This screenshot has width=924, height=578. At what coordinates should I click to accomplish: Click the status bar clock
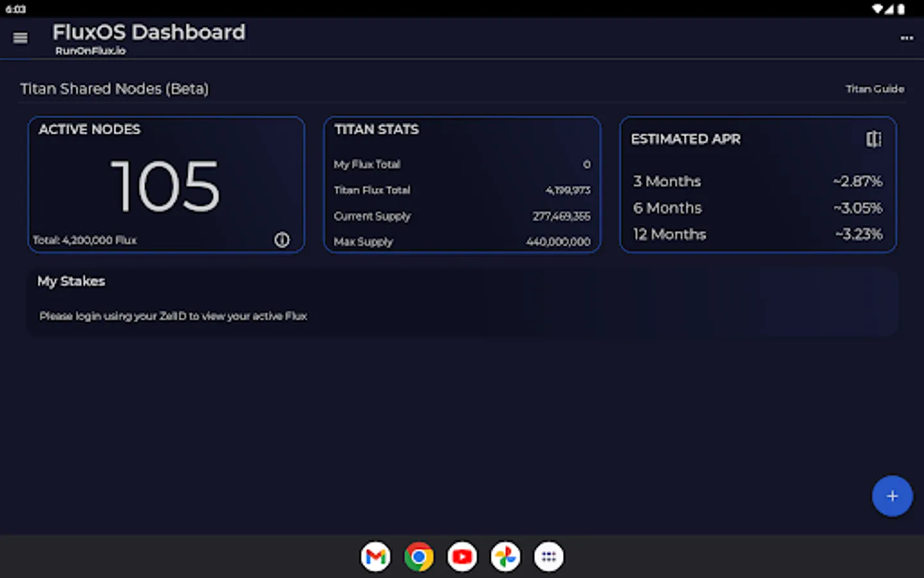click(15, 9)
